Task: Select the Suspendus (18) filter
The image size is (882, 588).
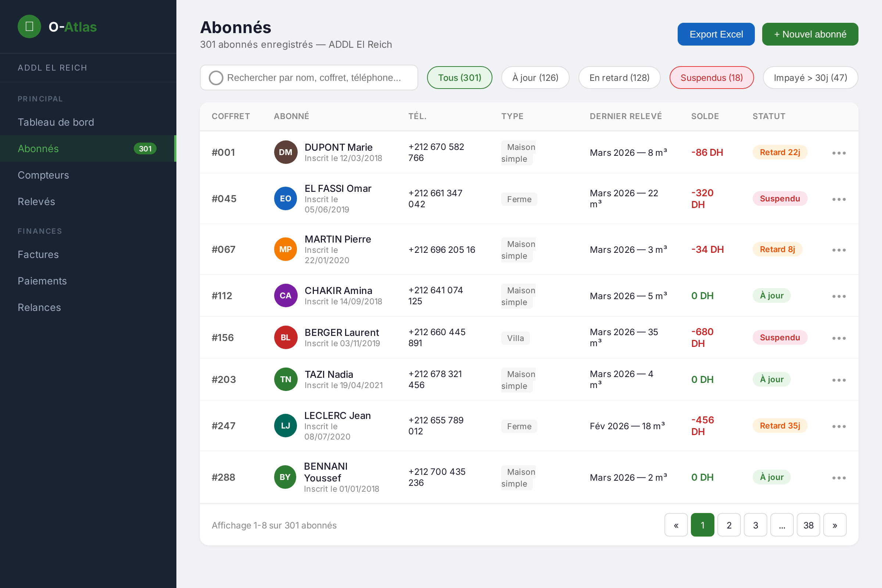Action: click(711, 78)
